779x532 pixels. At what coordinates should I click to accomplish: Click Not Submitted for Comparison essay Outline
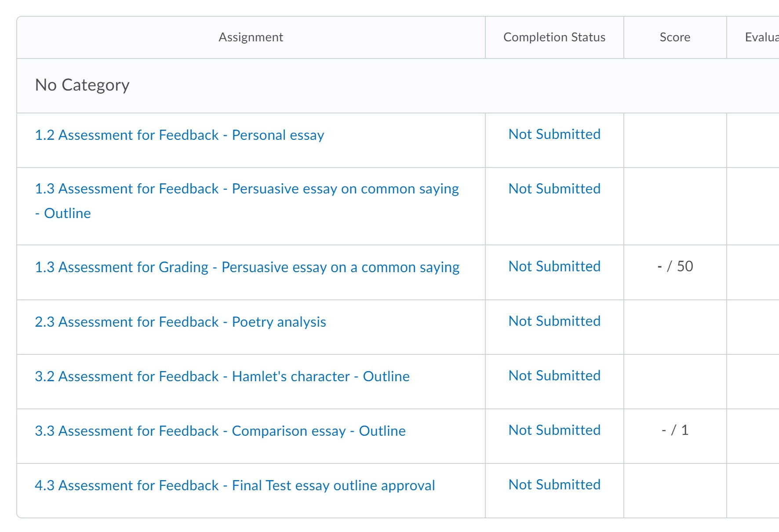[x=554, y=430]
